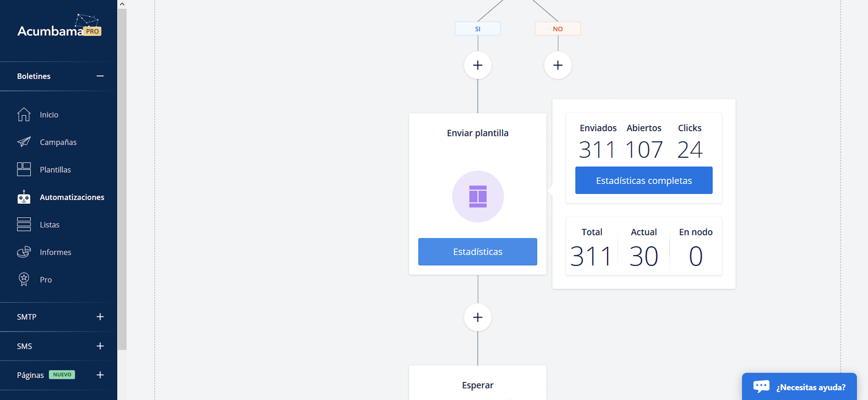This screenshot has height=400, width=868.
Task: Expand the SMS section
Action: [x=100, y=346]
